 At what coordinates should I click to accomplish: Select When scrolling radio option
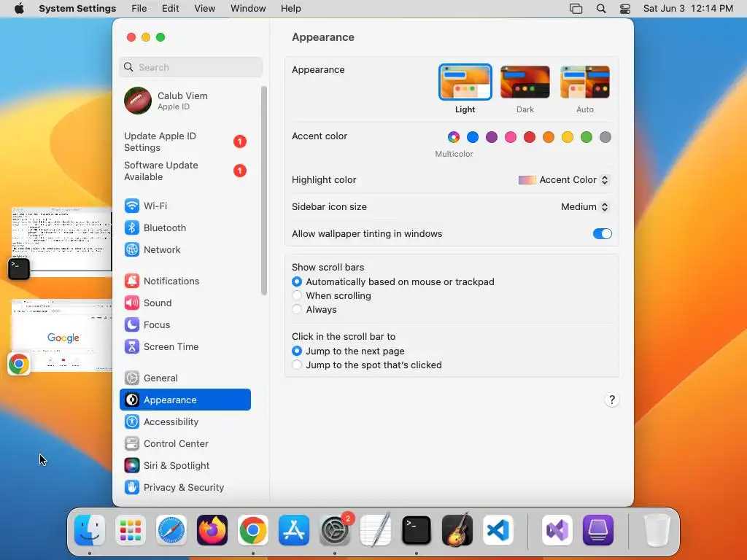(x=297, y=296)
